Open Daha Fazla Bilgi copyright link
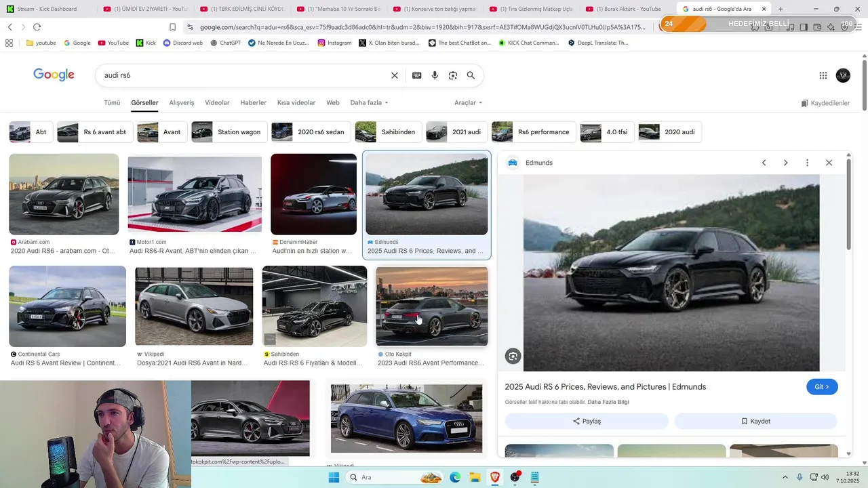 tap(608, 402)
